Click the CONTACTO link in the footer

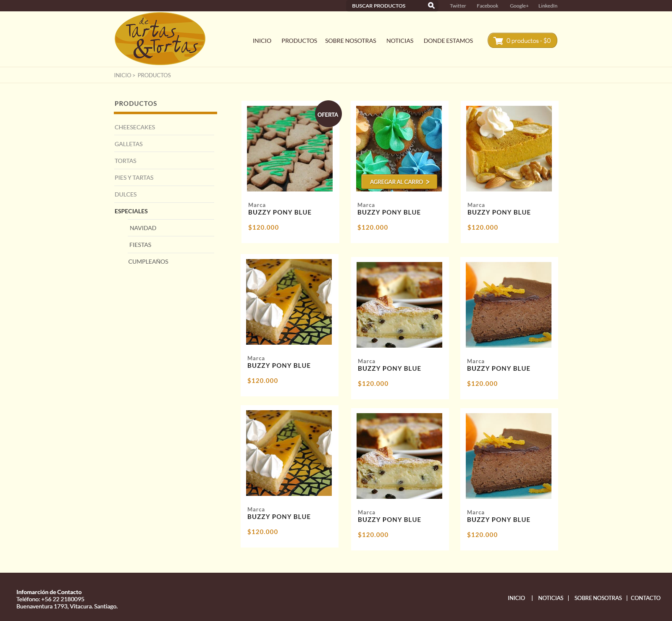click(646, 598)
